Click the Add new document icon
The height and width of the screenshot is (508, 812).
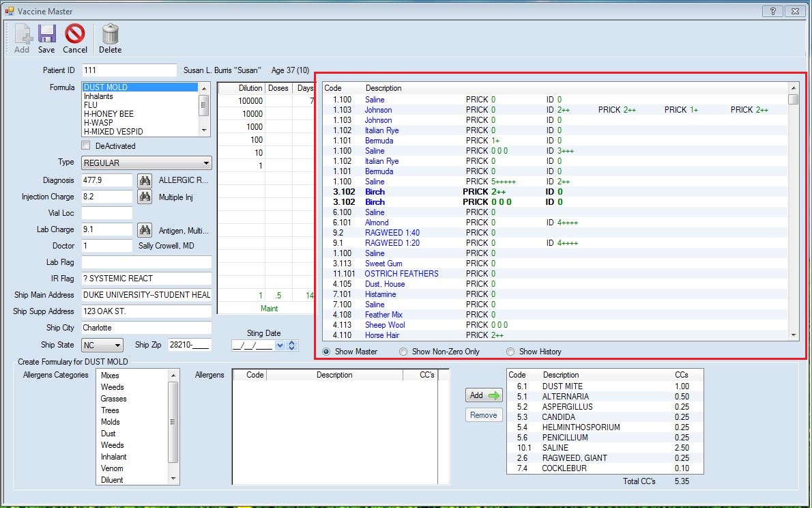22,34
